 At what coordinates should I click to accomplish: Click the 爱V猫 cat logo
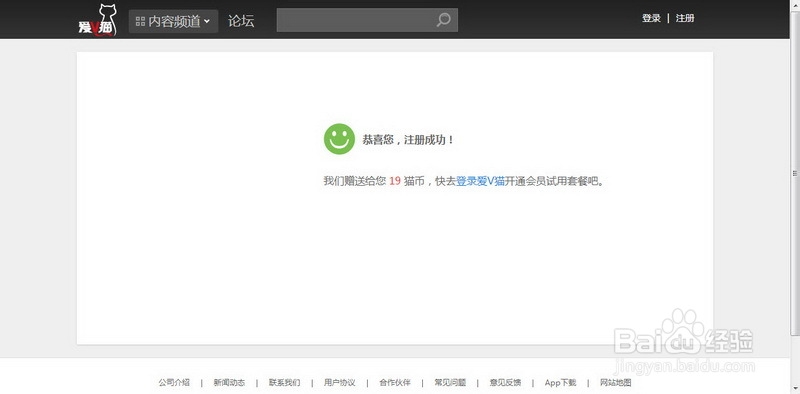[x=98, y=20]
